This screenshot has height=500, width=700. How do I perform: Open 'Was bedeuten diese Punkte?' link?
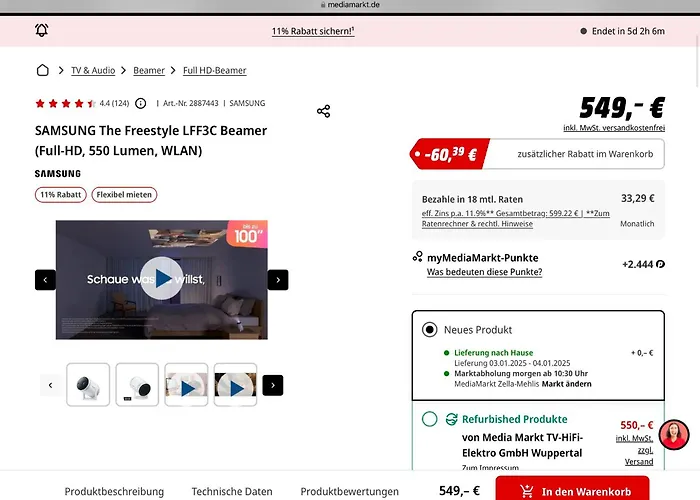coord(484,272)
